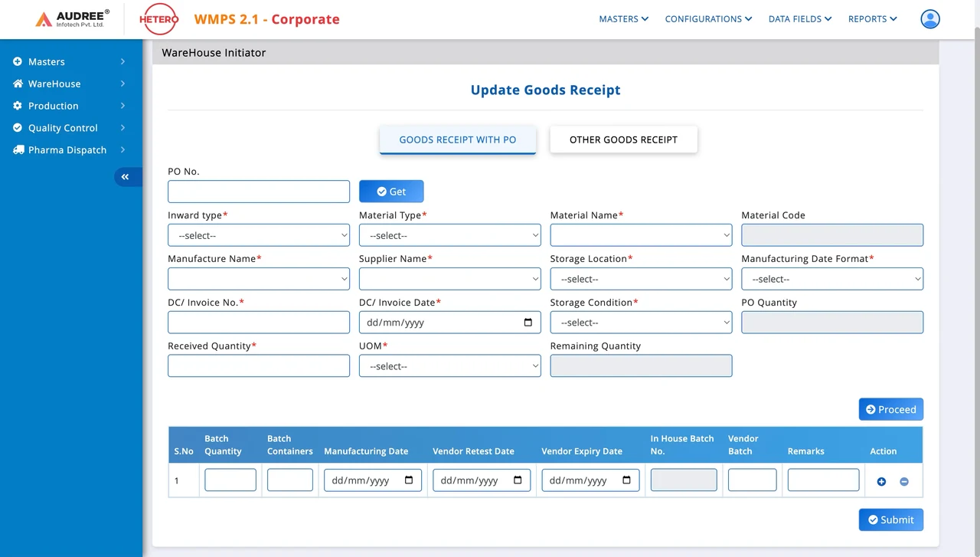The height and width of the screenshot is (557, 980).
Task: Open the UOM dropdown
Action: (450, 366)
